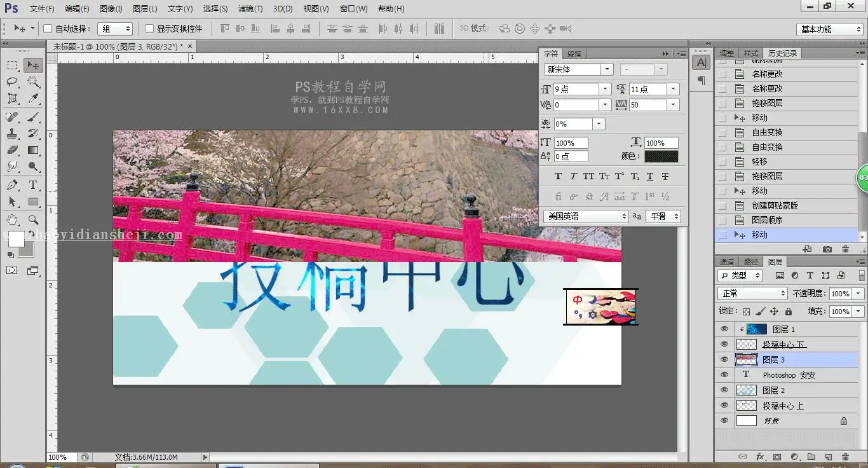Open the 新宋体 font family dropdown
Image resolution: width=868 pixels, height=468 pixels.
point(607,69)
